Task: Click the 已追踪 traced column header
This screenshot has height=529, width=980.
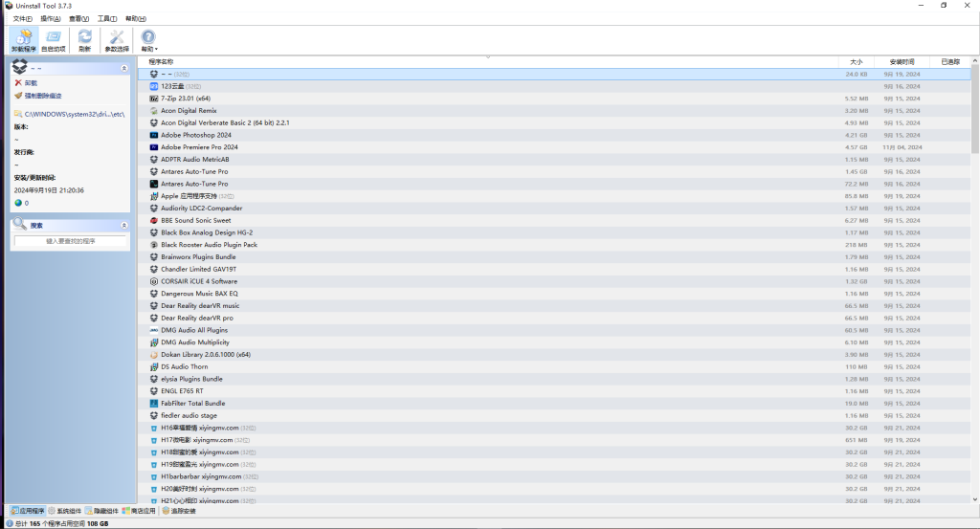Action: [x=950, y=62]
